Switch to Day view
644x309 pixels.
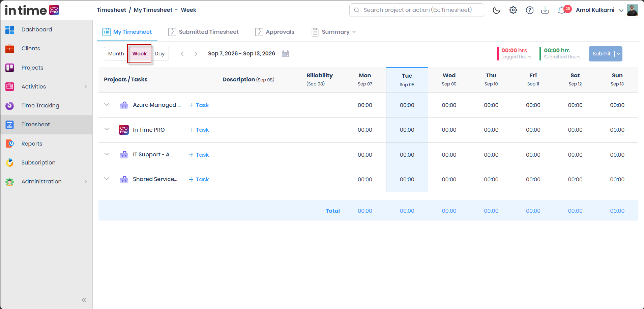pos(159,54)
